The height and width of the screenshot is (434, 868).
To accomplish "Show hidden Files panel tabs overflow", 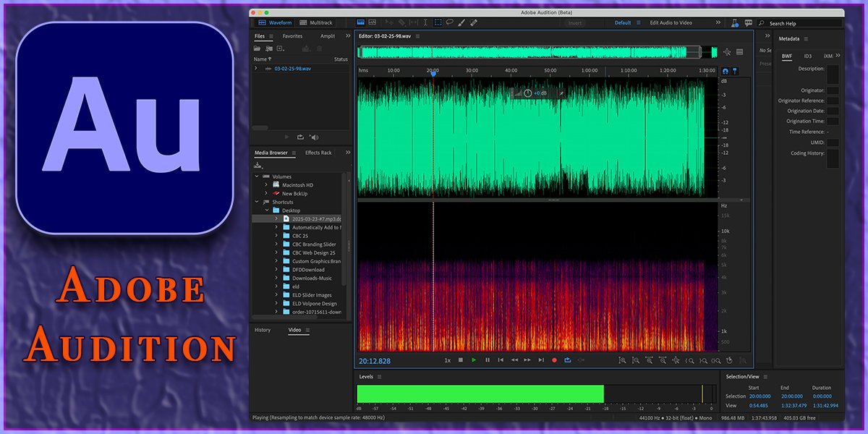I will (348, 36).
